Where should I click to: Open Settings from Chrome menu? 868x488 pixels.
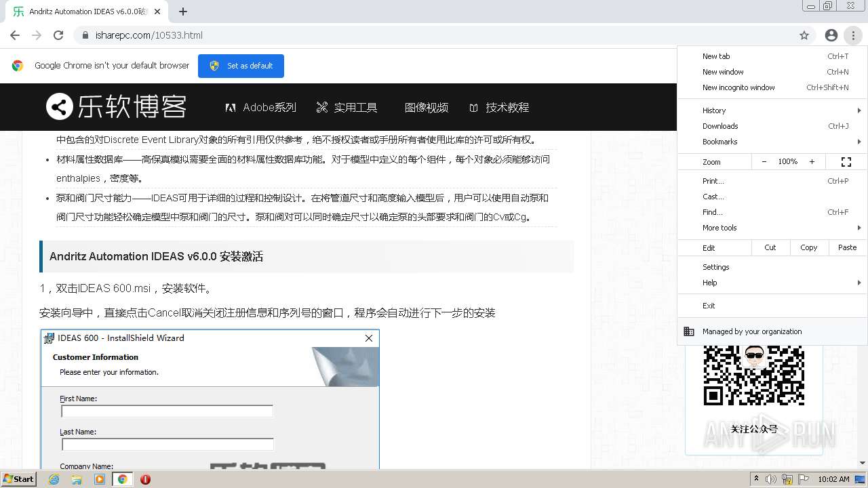[x=772, y=267]
